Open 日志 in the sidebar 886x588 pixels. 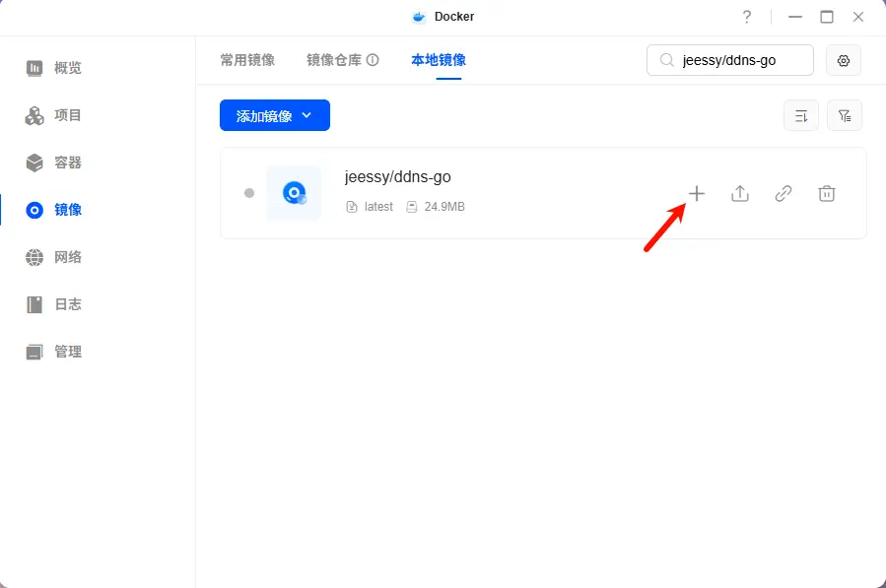(x=68, y=304)
